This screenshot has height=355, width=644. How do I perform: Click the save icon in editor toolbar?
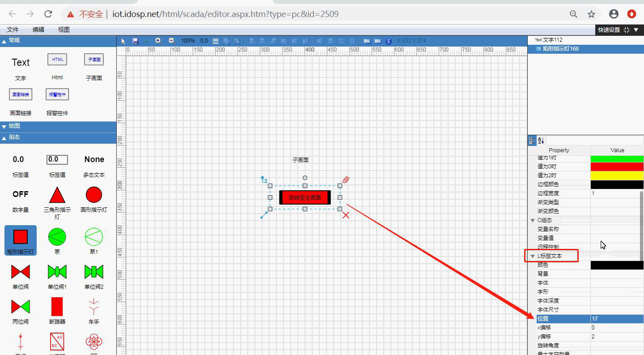[135, 41]
